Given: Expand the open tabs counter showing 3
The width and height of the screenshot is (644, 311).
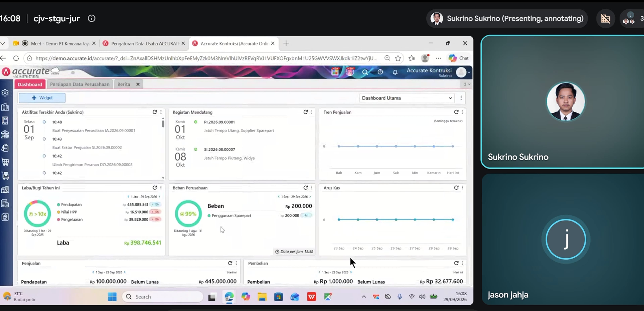Looking at the screenshot, I should pyautogui.click(x=467, y=84).
